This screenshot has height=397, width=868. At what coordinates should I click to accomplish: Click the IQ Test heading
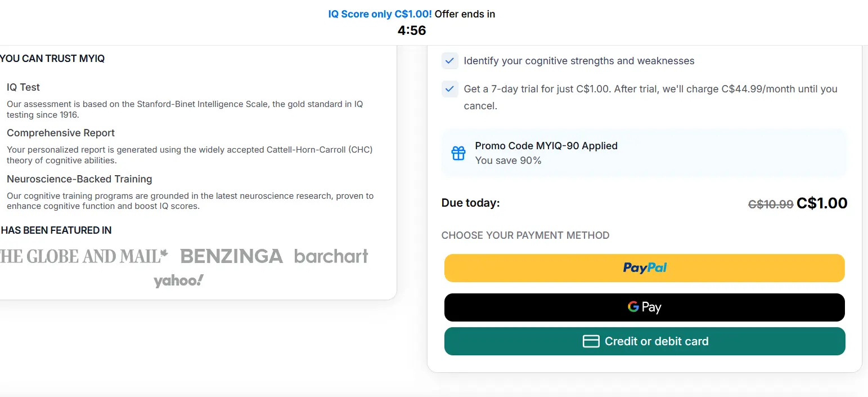[x=23, y=87]
